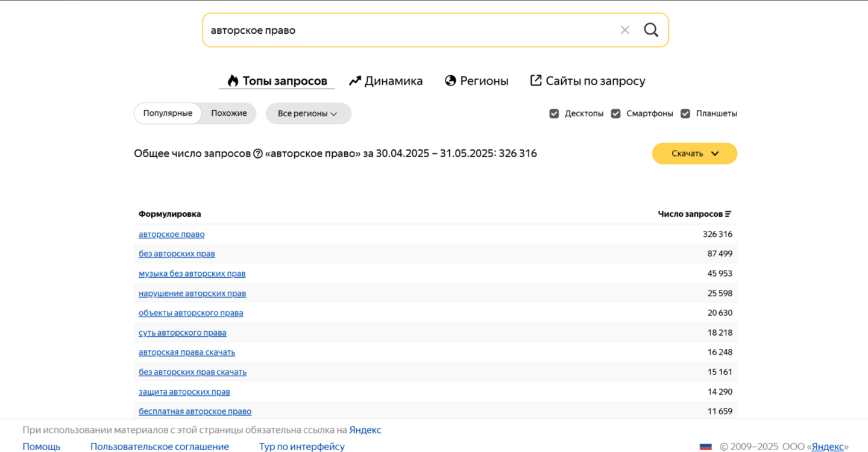Click the help question mark icon
This screenshot has width=868, height=452.
coord(258,154)
